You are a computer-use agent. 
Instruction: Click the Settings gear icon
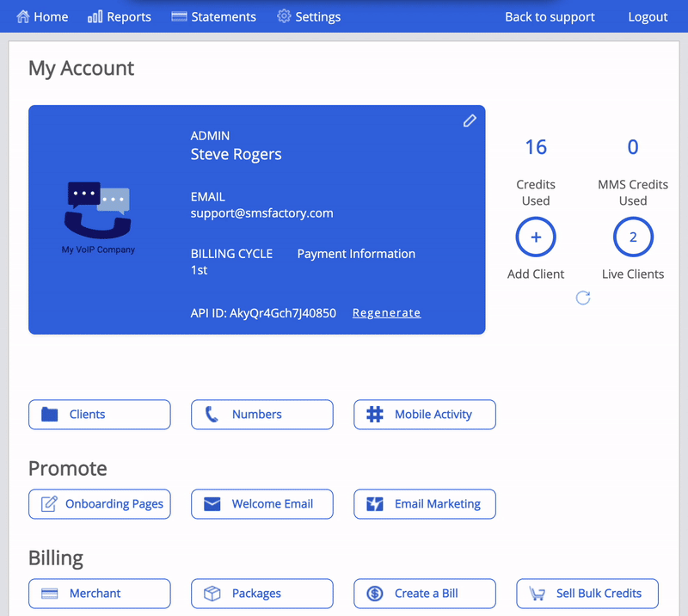coord(284,16)
